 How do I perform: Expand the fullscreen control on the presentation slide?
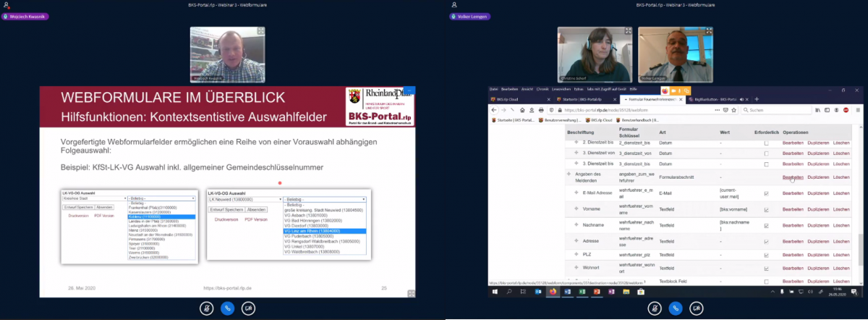pyautogui.click(x=411, y=293)
